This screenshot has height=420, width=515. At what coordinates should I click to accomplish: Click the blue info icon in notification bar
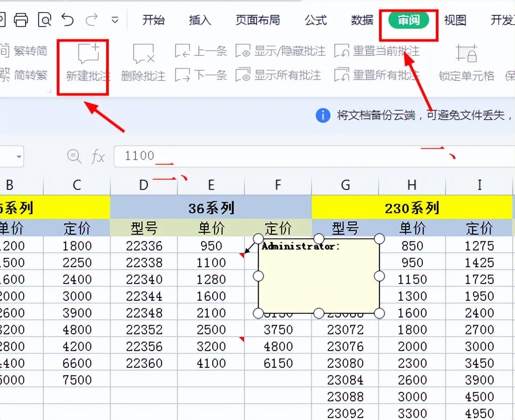(x=323, y=115)
